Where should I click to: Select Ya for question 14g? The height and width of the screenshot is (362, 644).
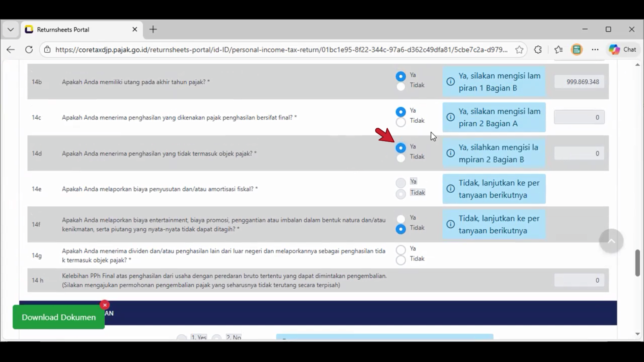(400, 250)
